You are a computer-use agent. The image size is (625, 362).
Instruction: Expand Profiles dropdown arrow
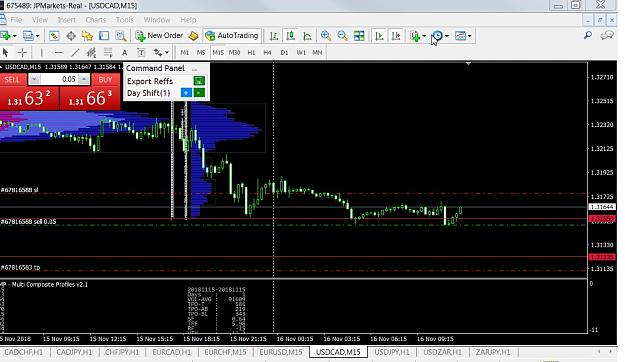pos(37,36)
